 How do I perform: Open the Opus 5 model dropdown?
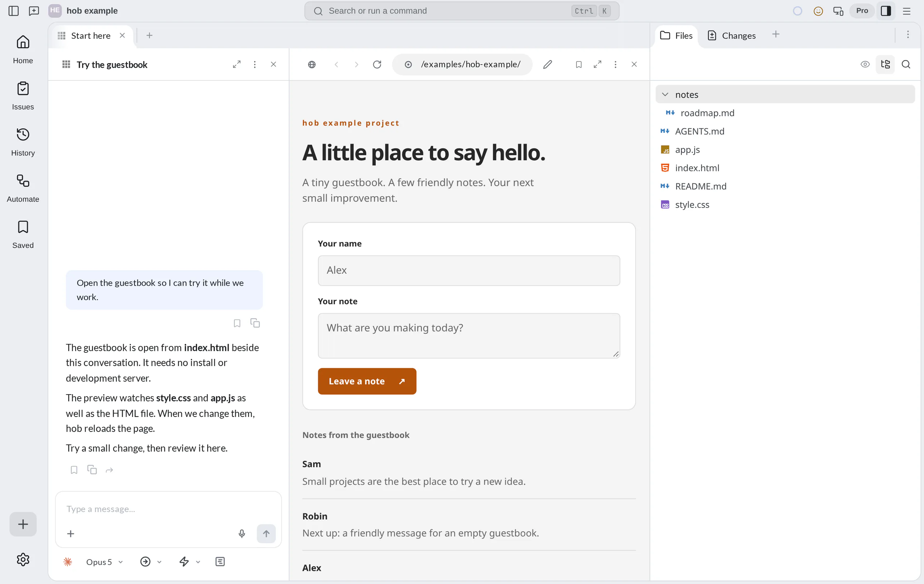click(104, 562)
